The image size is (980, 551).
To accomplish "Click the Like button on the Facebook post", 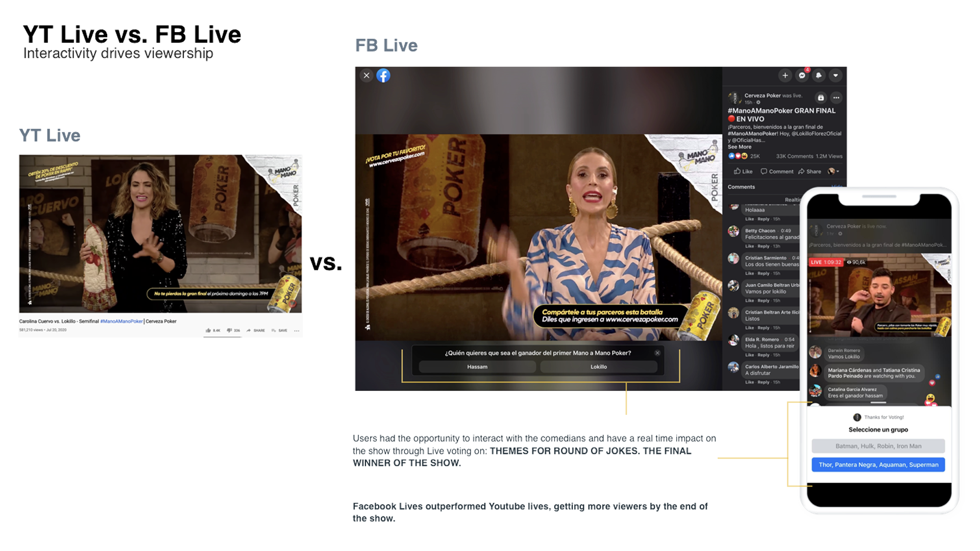I will coord(743,171).
